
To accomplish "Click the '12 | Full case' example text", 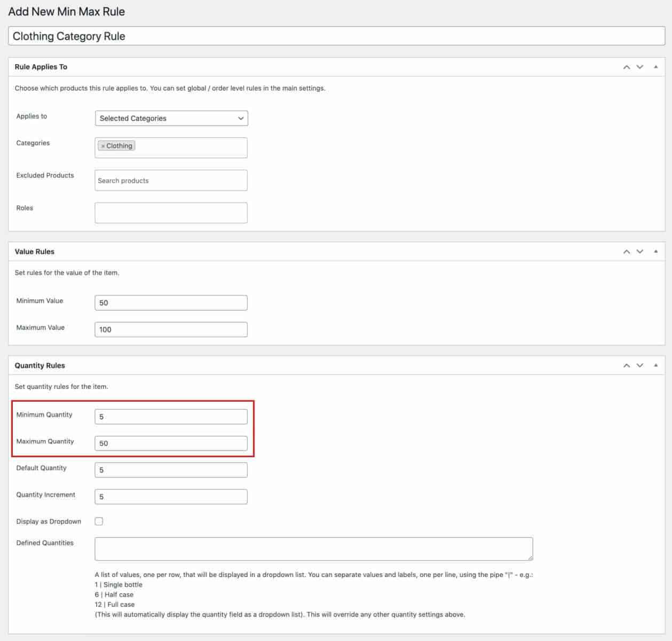I will [x=115, y=605].
